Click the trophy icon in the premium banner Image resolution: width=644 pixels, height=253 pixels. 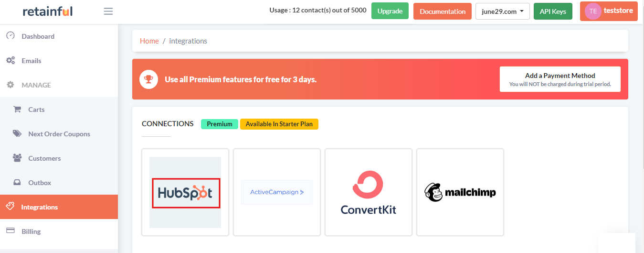[x=149, y=79]
